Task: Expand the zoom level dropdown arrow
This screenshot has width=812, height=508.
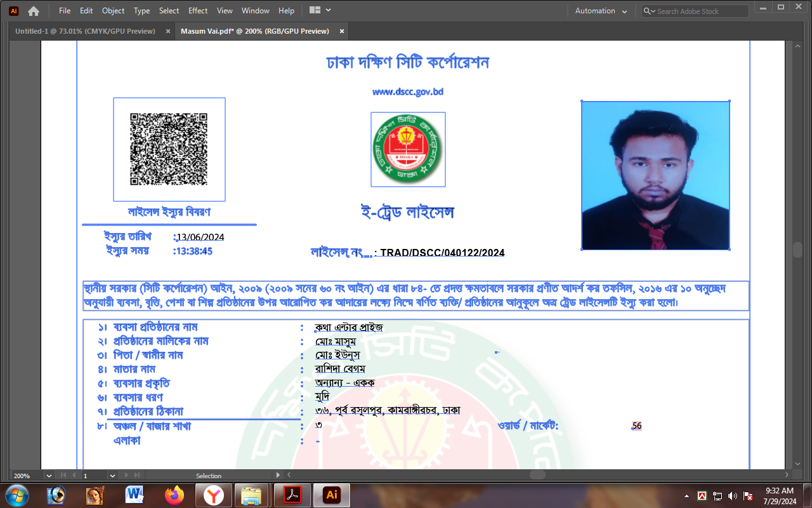Action: coord(49,475)
